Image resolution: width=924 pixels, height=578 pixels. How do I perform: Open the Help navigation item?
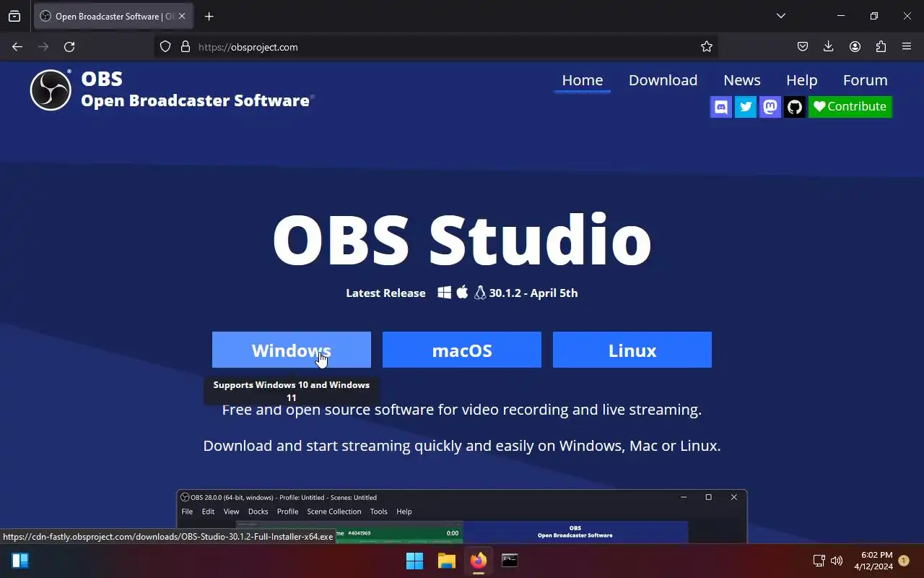[802, 80]
